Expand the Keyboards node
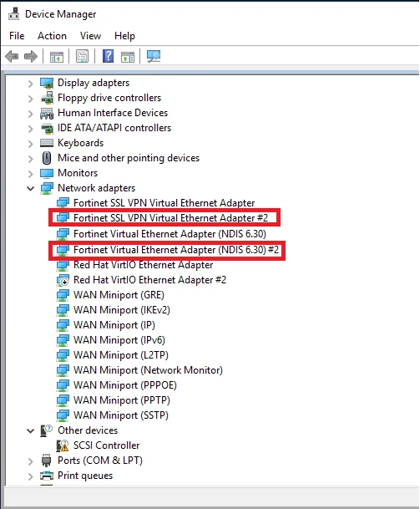Screen dimensions: 420x509 [x=31, y=144]
